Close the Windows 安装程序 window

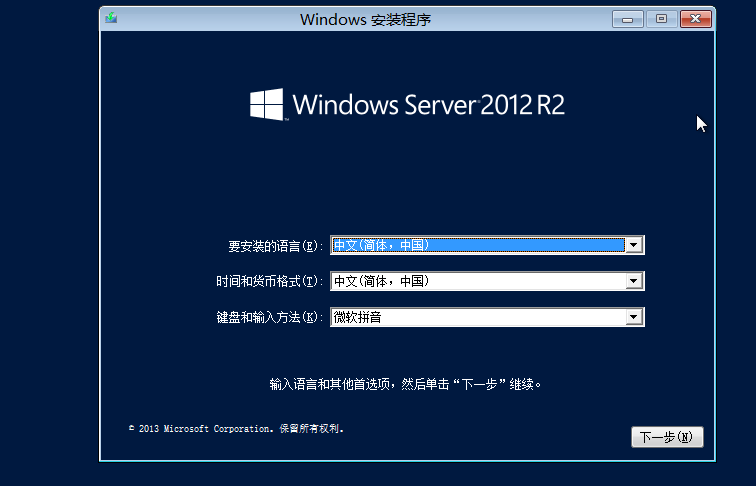pos(696,19)
